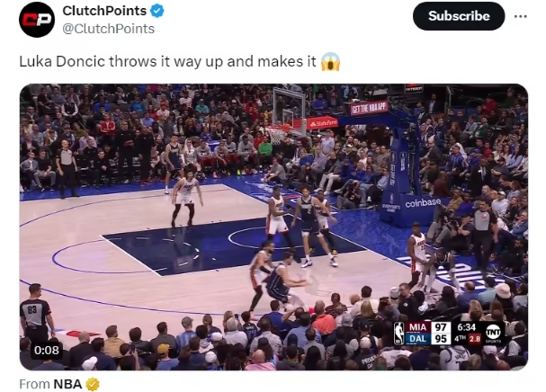The image size is (546, 392).
Task: Click the Luka Doncic tweet text
Action: (167, 62)
